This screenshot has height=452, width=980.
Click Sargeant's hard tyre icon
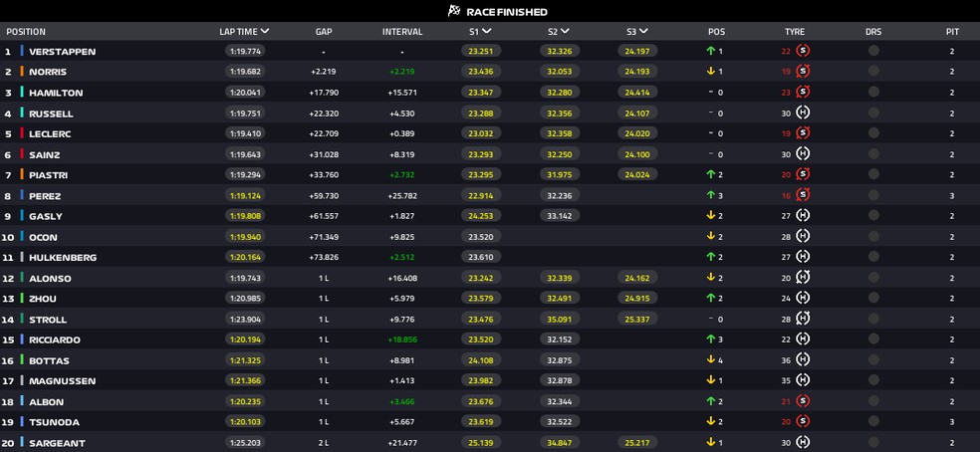coord(803,442)
